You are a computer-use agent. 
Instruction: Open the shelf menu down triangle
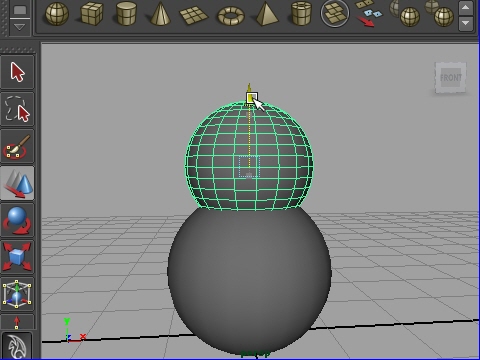click(x=20, y=27)
